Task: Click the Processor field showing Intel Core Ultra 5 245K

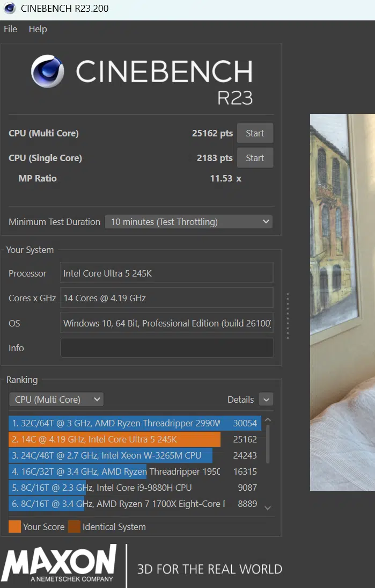Action: [166, 273]
